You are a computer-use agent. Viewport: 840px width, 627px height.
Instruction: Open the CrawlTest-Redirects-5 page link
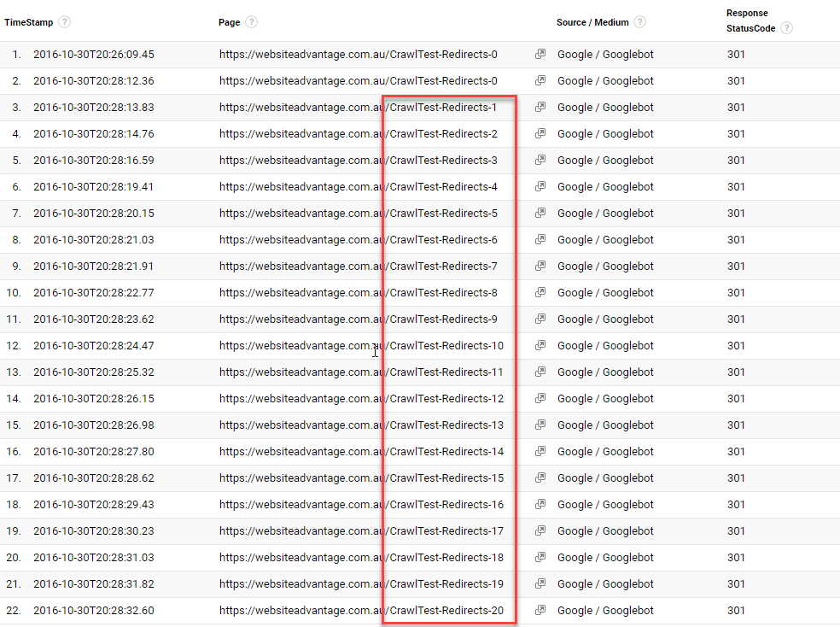pyautogui.click(x=359, y=213)
